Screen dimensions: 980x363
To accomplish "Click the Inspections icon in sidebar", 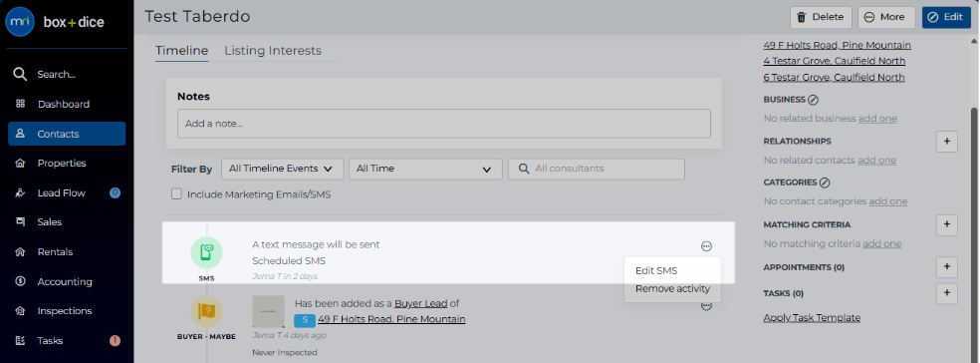I will [20, 311].
